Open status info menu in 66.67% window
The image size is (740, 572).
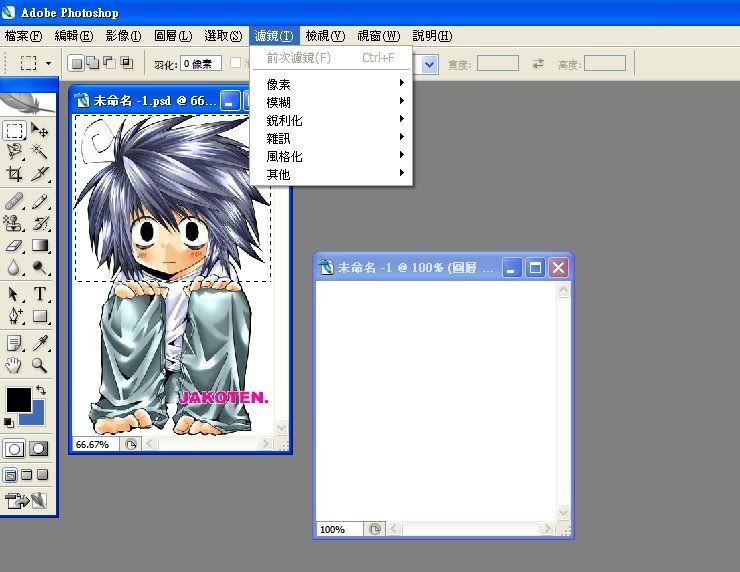point(131,444)
